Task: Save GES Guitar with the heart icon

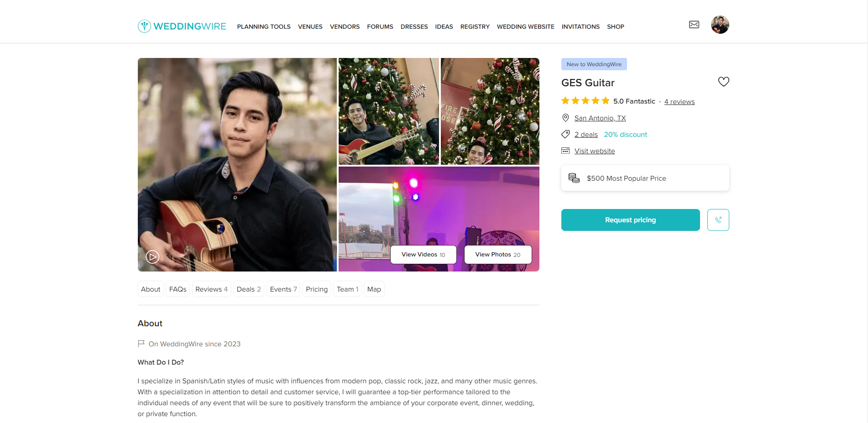Action: click(x=723, y=82)
